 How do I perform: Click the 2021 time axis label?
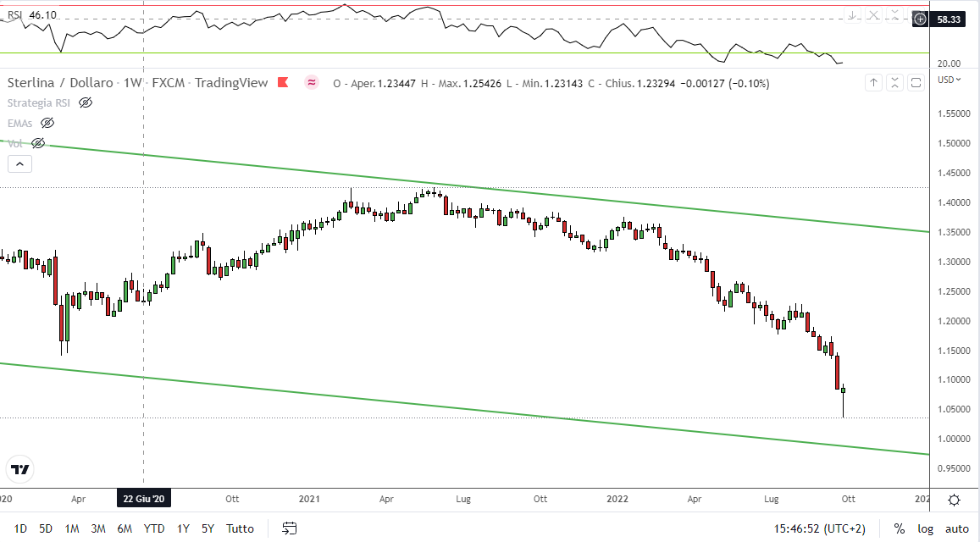coord(309,499)
